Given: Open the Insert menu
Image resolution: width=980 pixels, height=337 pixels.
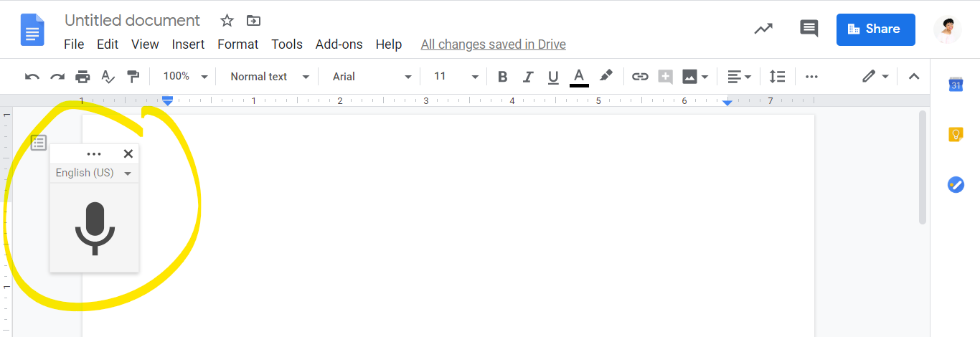Looking at the screenshot, I should [x=188, y=44].
